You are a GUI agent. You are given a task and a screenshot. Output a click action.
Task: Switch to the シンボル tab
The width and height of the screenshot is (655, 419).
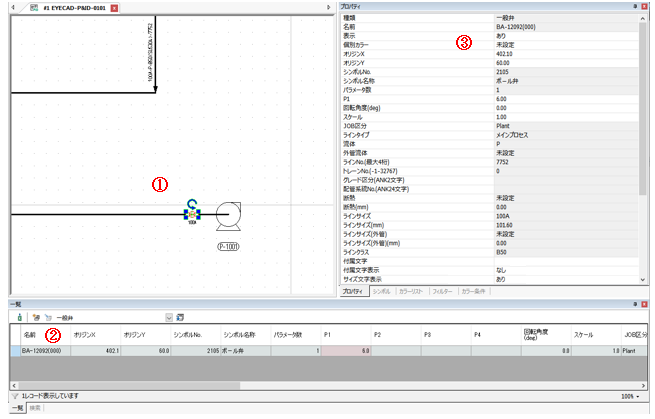[381, 292]
